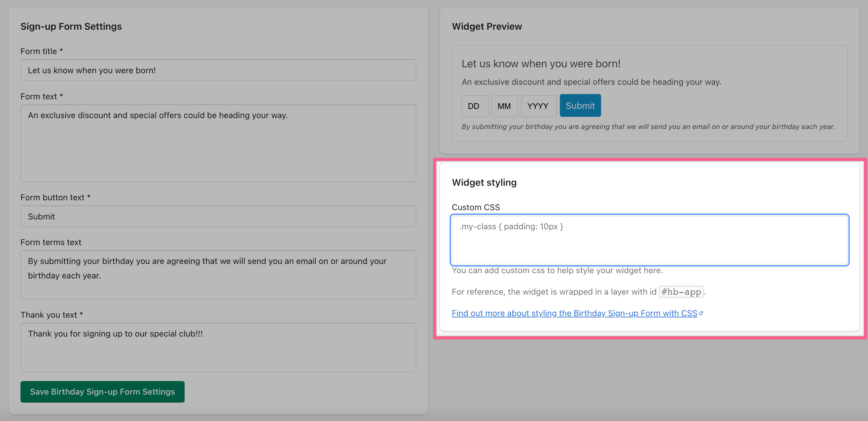This screenshot has height=421, width=868.
Task: Click the Widget Preview heading
Action: (x=487, y=26)
